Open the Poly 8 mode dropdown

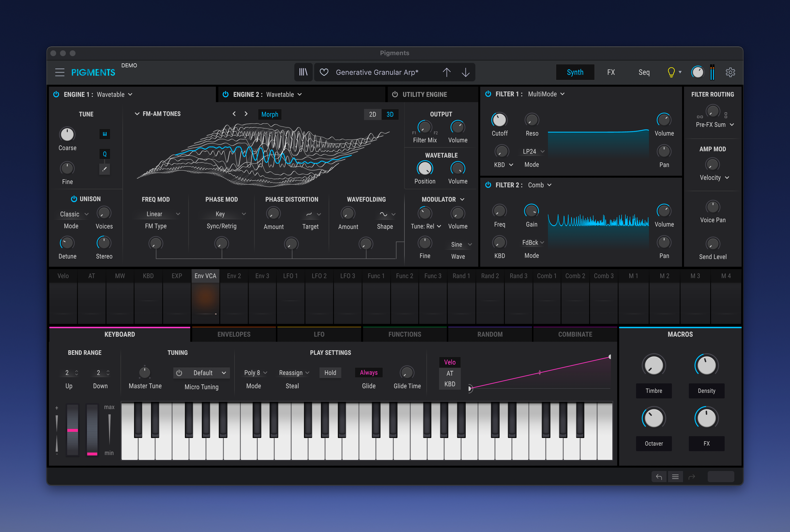coord(255,372)
